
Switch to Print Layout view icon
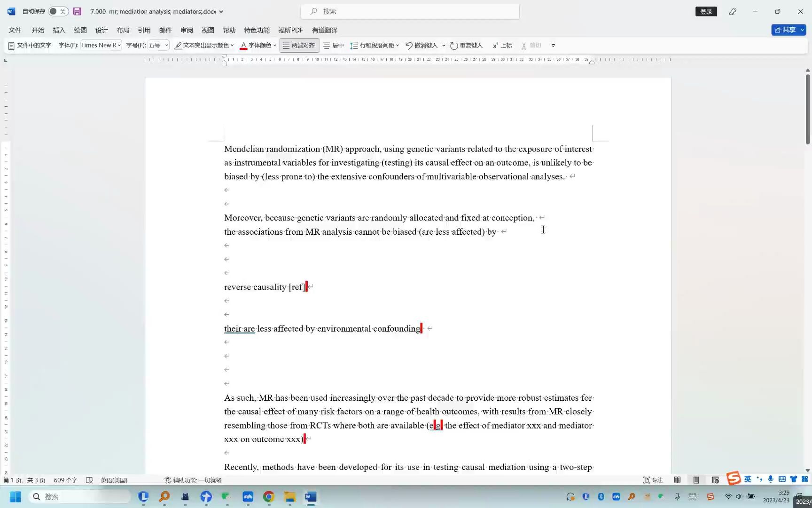point(696,480)
